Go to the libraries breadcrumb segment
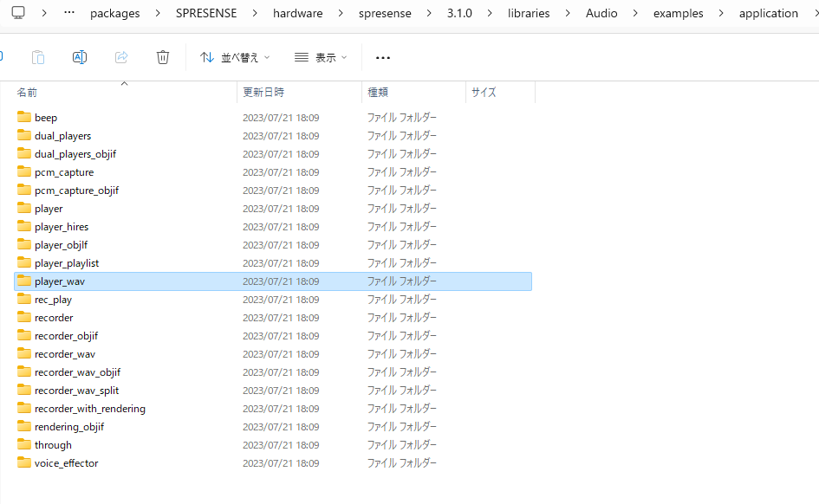Screen dimensions: 819x504 point(529,13)
